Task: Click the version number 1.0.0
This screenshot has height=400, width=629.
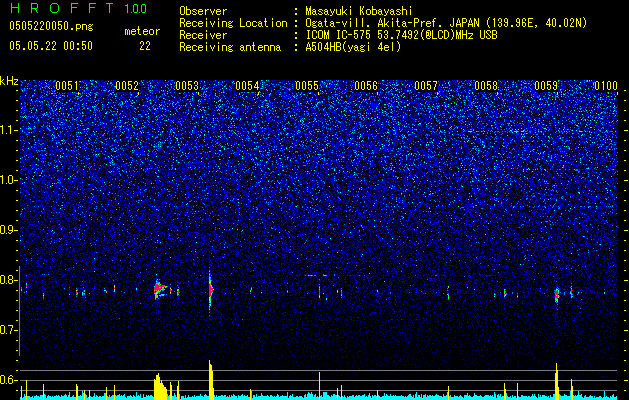Action: (x=136, y=8)
